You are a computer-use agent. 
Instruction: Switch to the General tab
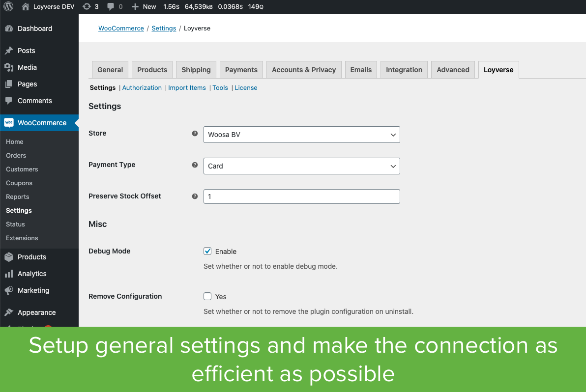(110, 70)
